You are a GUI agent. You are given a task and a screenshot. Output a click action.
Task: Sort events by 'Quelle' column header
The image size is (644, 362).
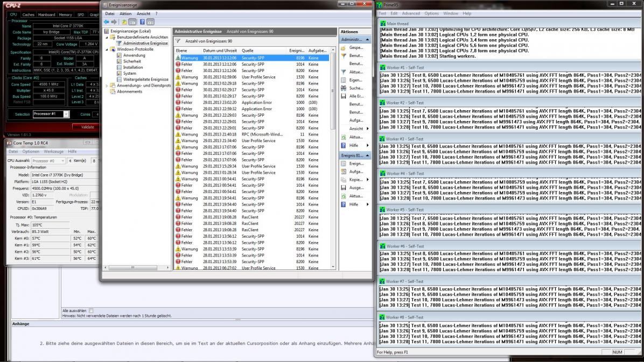coord(263,51)
